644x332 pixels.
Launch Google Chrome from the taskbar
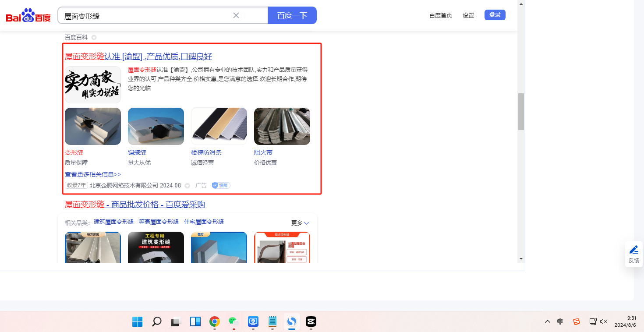(x=215, y=322)
